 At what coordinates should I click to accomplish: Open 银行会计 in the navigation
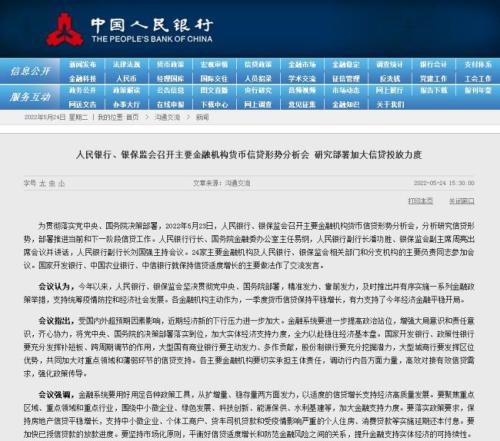pyautogui.click(x=433, y=65)
